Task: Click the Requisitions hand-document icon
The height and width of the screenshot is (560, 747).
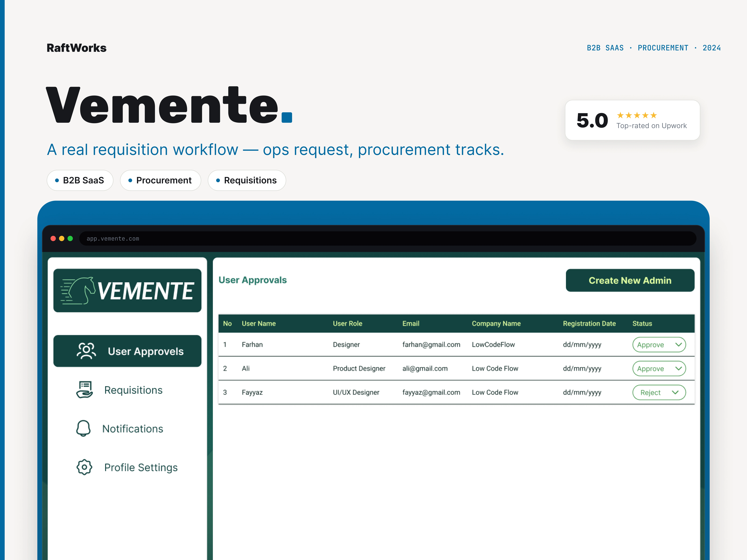Action: pos(84,390)
